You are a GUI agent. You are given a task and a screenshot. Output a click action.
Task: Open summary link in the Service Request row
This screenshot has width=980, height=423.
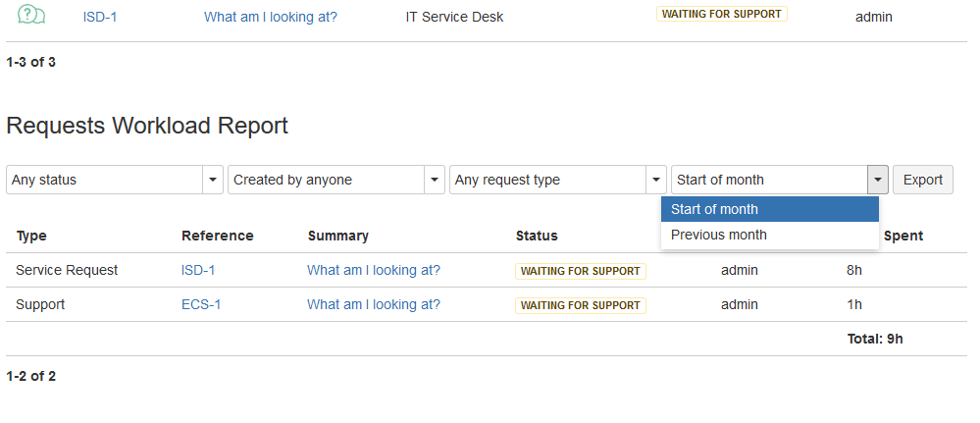(374, 270)
